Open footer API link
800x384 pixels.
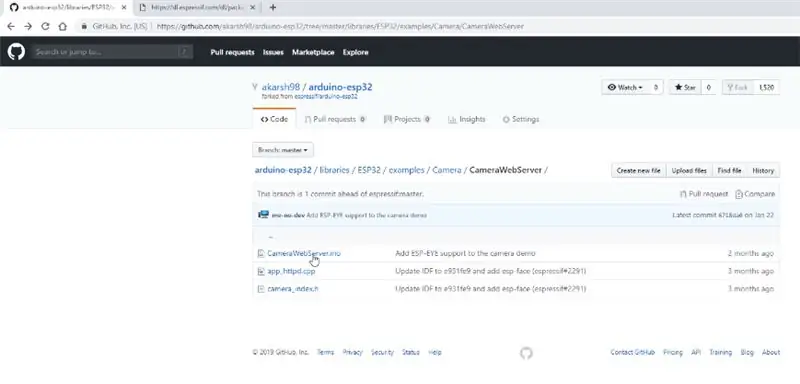[x=696, y=352]
